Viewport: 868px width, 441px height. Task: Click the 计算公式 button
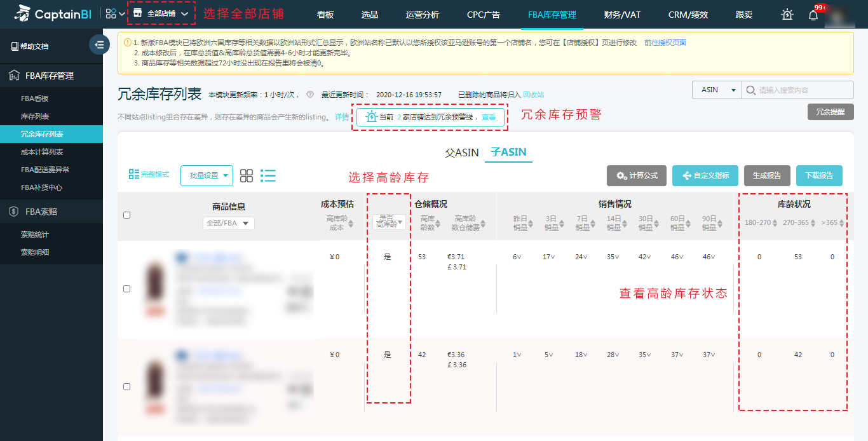637,176
